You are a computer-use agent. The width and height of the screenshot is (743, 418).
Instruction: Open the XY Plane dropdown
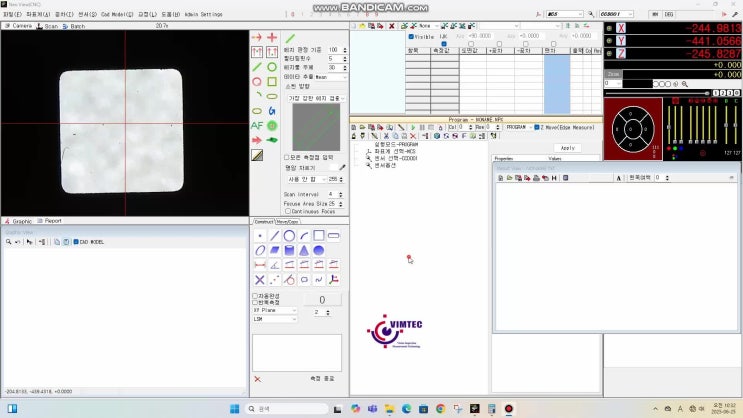click(275, 310)
